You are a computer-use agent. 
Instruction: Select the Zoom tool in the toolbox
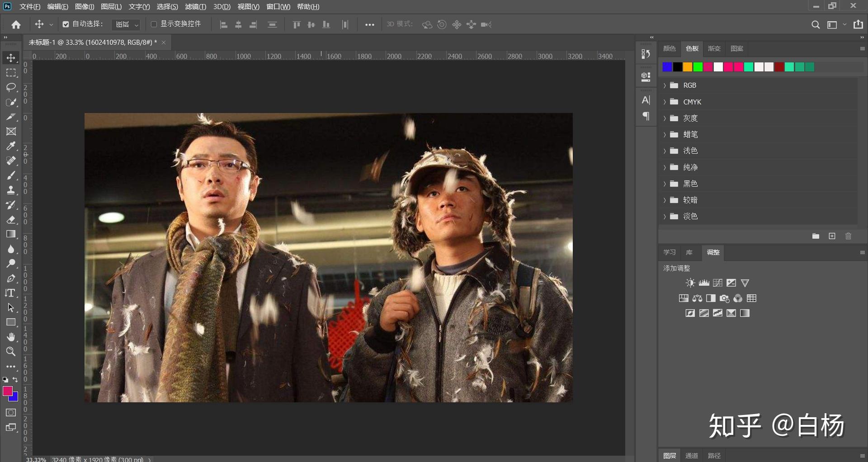pyautogui.click(x=11, y=352)
